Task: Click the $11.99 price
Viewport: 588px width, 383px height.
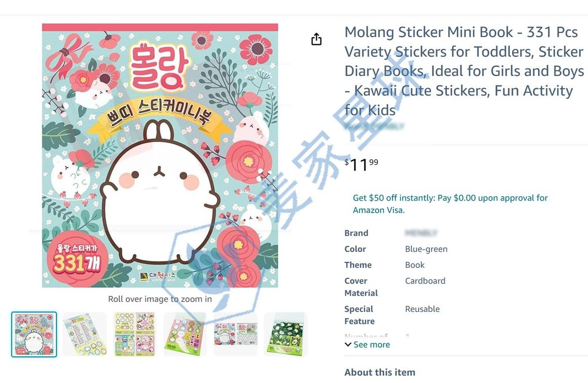Action: coord(362,164)
